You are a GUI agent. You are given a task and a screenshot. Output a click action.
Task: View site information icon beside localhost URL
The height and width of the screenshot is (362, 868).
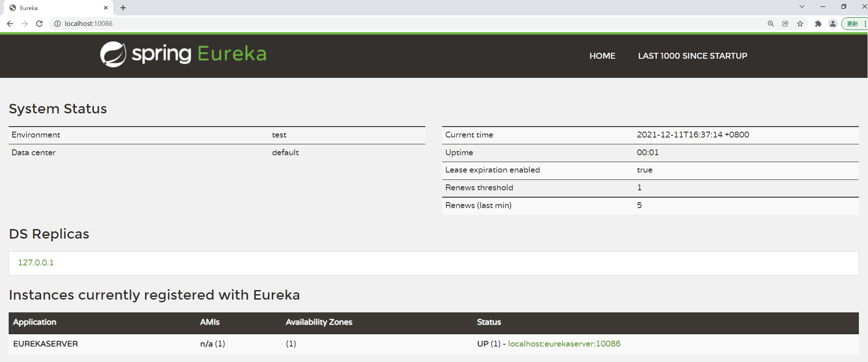[x=57, y=24]
